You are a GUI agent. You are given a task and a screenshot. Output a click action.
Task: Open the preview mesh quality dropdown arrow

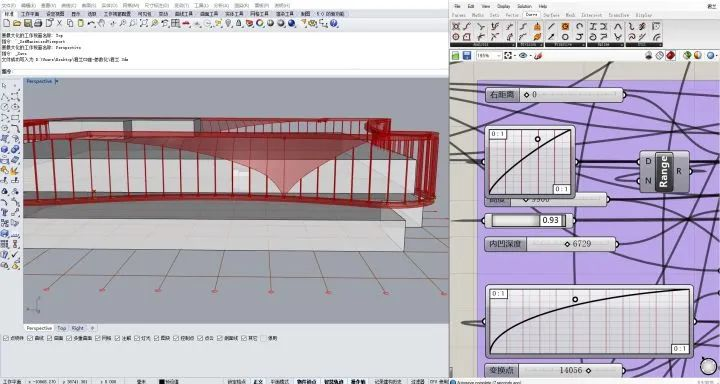coord(717,56)
